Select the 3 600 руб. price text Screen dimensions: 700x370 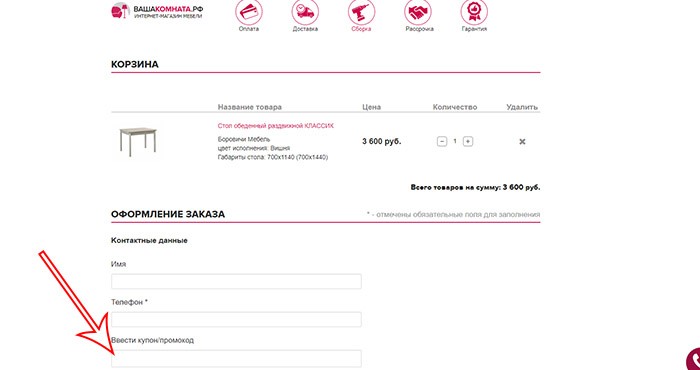point(382,141)
